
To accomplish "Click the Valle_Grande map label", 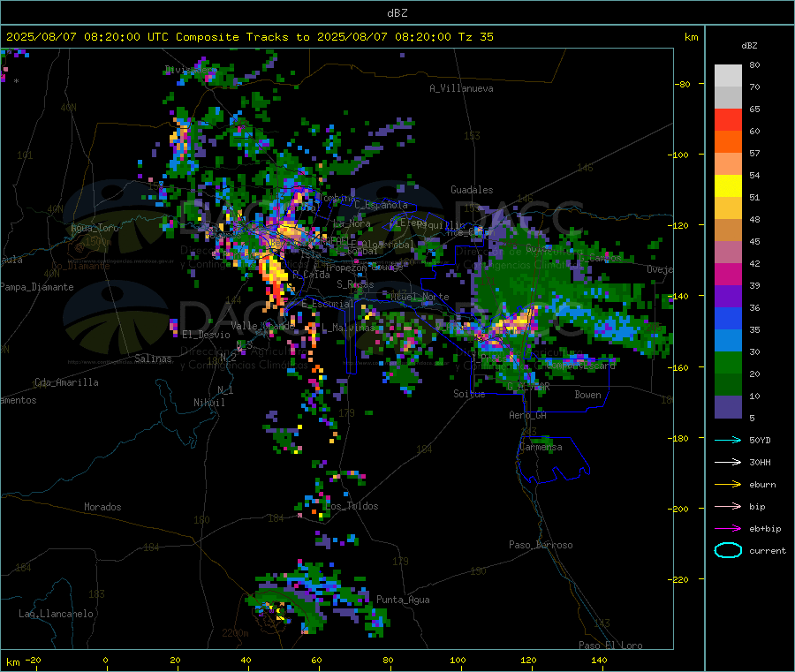I will (x=262, y=326).
